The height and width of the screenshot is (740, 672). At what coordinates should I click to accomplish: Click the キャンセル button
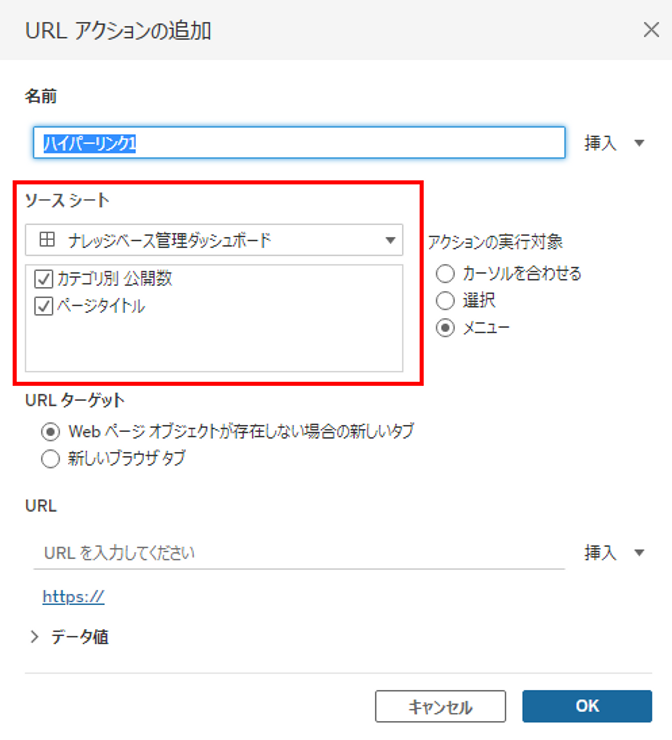[x=440, y=706]
